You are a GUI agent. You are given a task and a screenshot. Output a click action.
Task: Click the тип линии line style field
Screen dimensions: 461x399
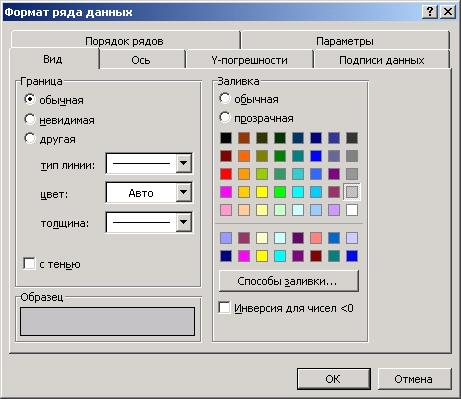141,163
